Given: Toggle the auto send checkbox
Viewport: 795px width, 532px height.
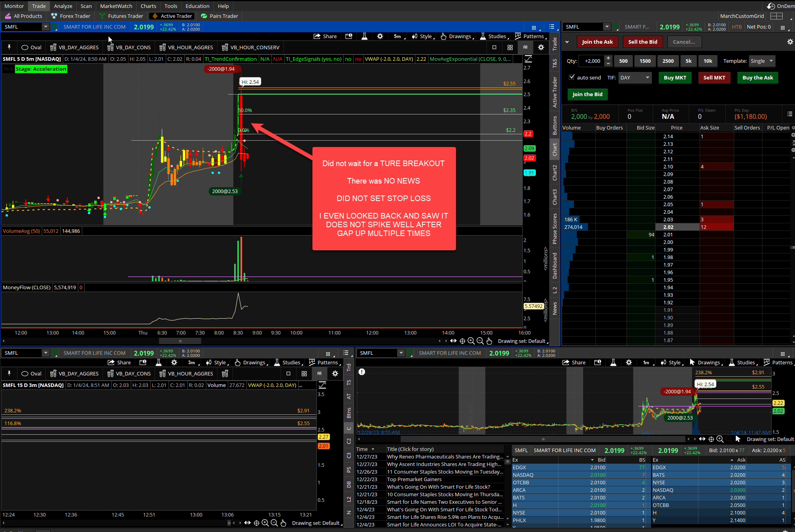Looking at the screenshot, I should pos(572,77).
